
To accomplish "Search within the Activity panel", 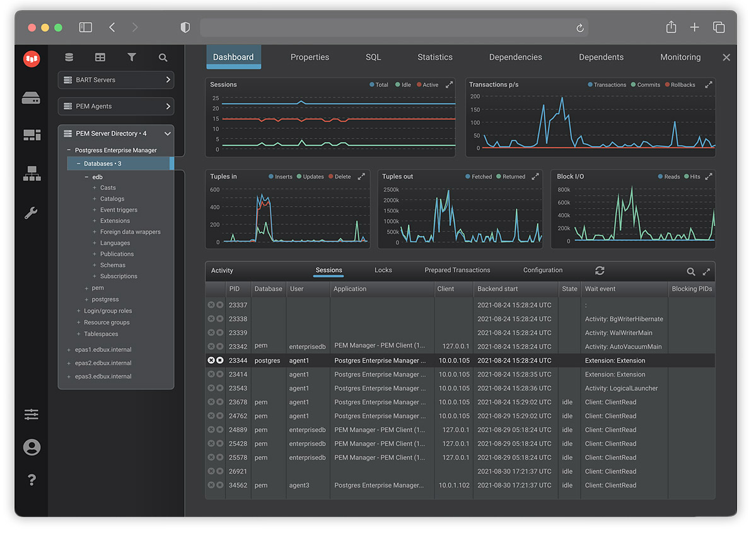I will (x=691, y=272).
